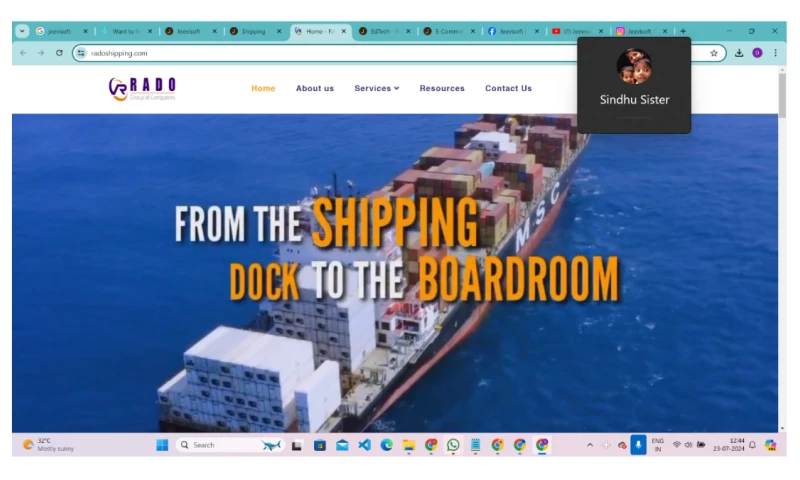Switch to the 'Want to' tab
This screenshot has height=480, width=800.
[x=126, y=31]
